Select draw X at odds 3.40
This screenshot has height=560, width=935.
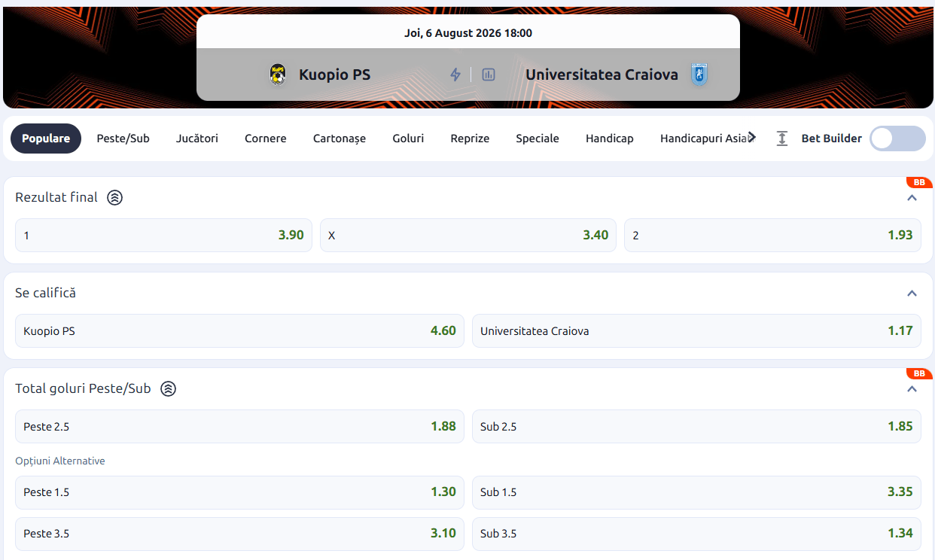click(468, 236)
